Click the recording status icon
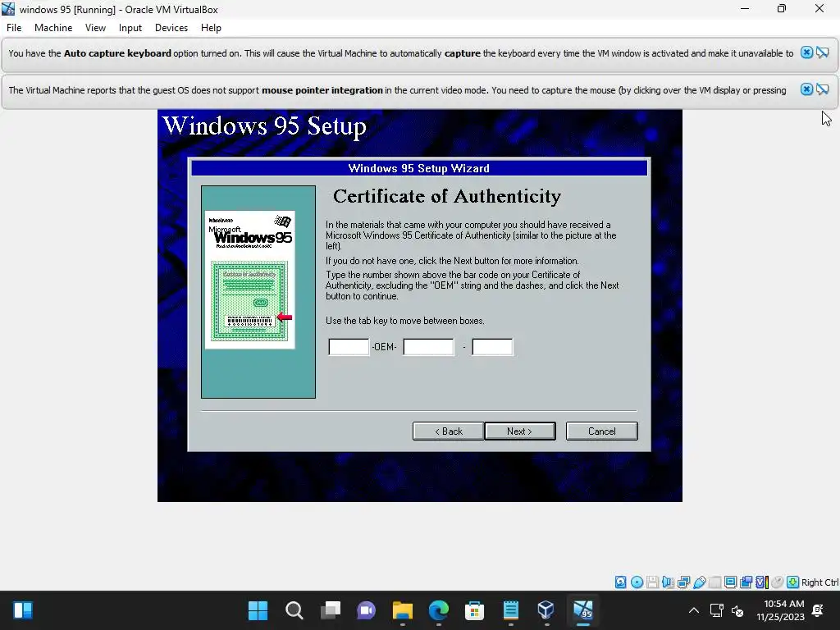 [x=746, y=582]
